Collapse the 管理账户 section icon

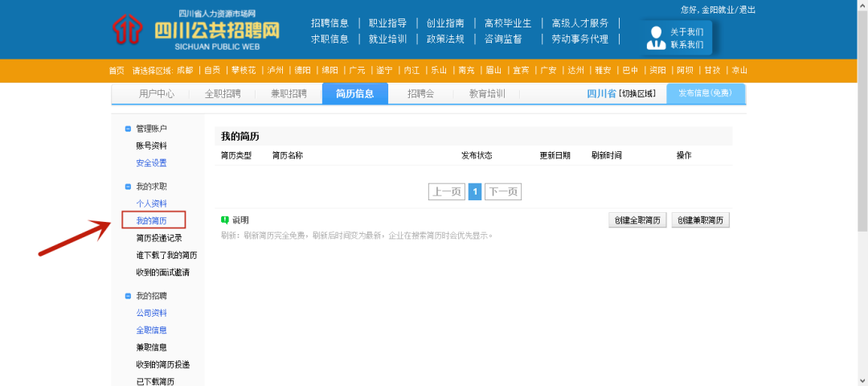click(128, 129)
